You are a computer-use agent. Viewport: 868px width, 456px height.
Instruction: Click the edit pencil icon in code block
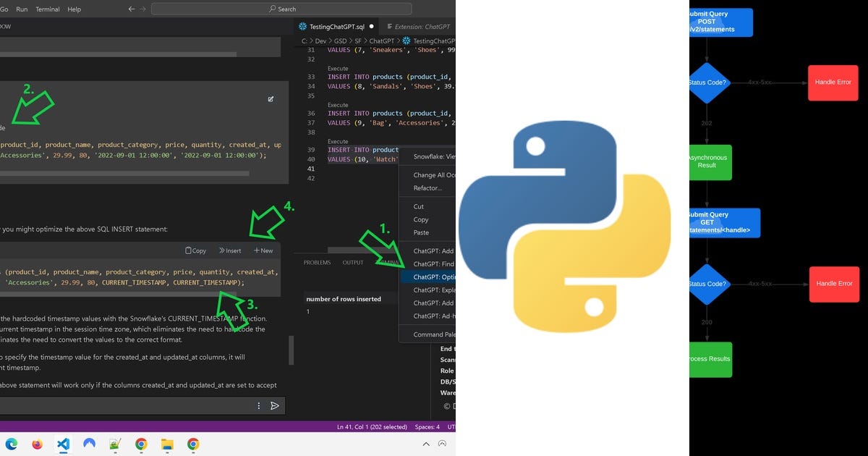tap(271, 99)
